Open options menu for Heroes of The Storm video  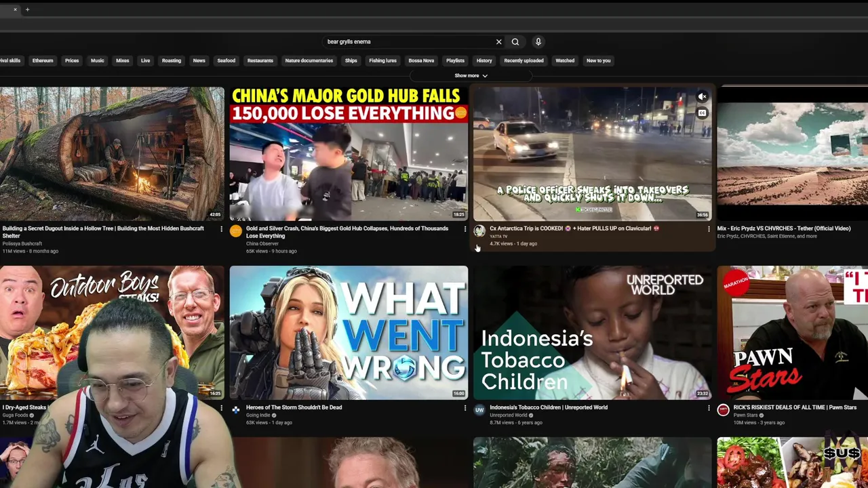point(465,408)
